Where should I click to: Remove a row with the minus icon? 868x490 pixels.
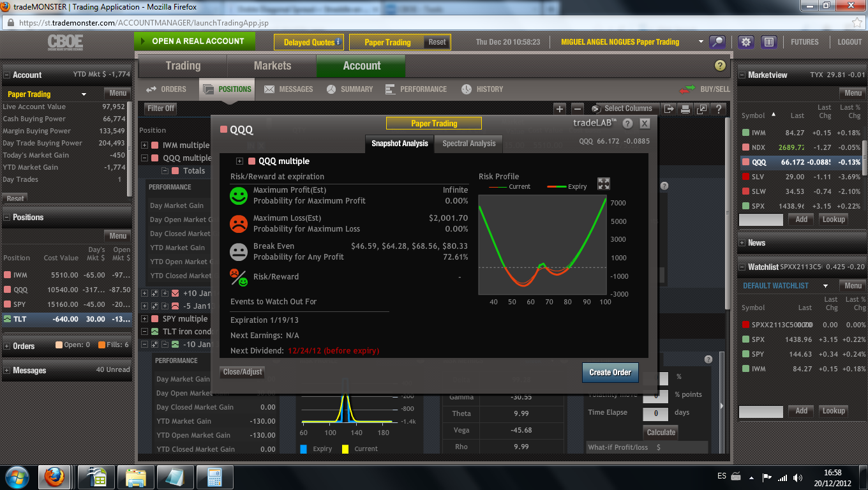[577, 109]
